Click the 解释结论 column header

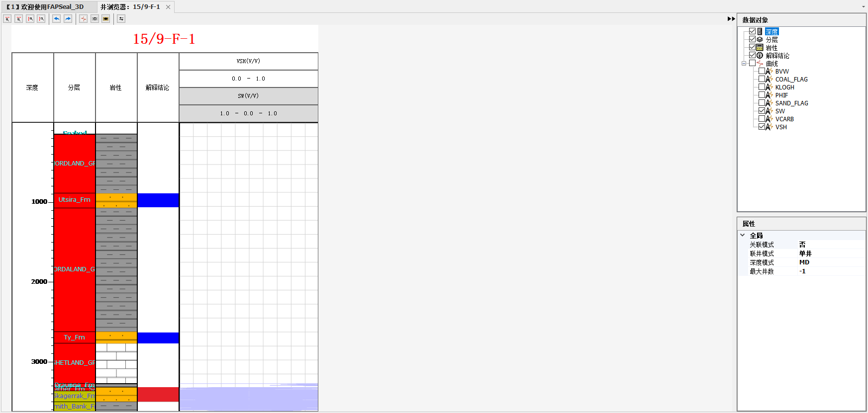(158, 87)
